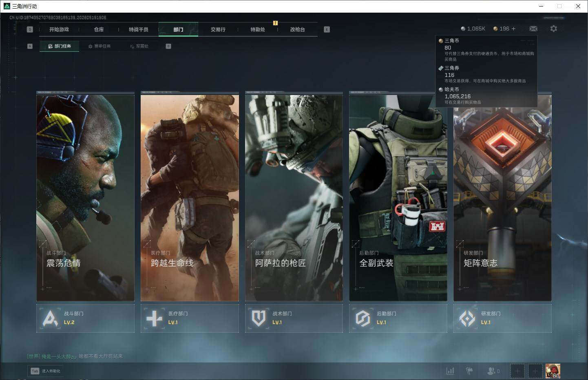Open the 特战干员 tab
Viewport: 588px width, 380px height.
[139, 29]
